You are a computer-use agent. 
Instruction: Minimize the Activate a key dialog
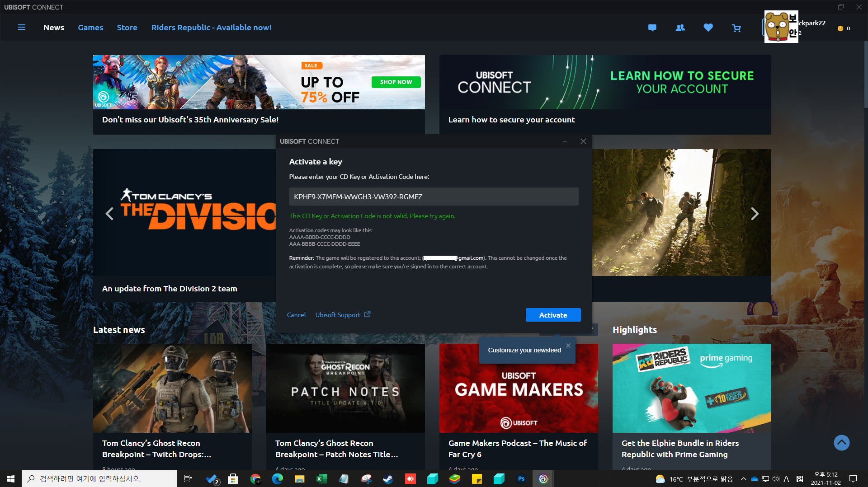pos(565,141)
